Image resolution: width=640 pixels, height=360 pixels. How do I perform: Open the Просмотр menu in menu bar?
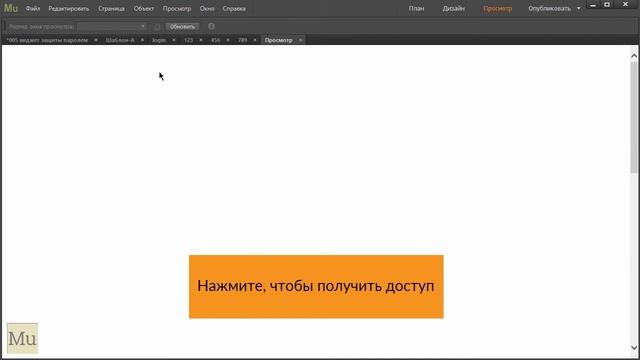(x=177, y=9)
